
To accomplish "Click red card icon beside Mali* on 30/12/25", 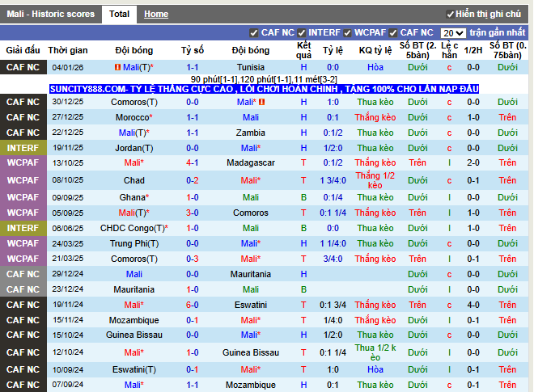I will click(x=261, y=102).
